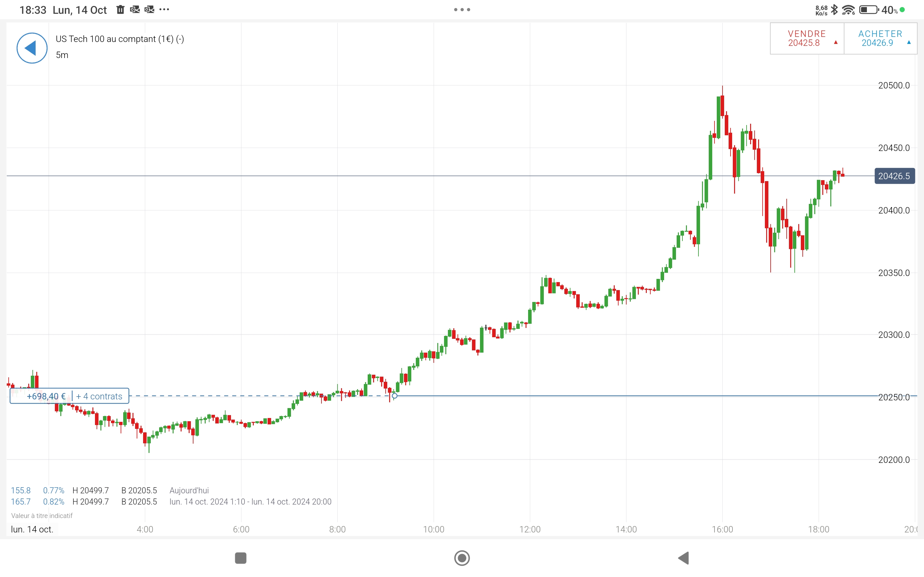Expand the +698,40 € position label
924x577 pixels.
[46, 396]
